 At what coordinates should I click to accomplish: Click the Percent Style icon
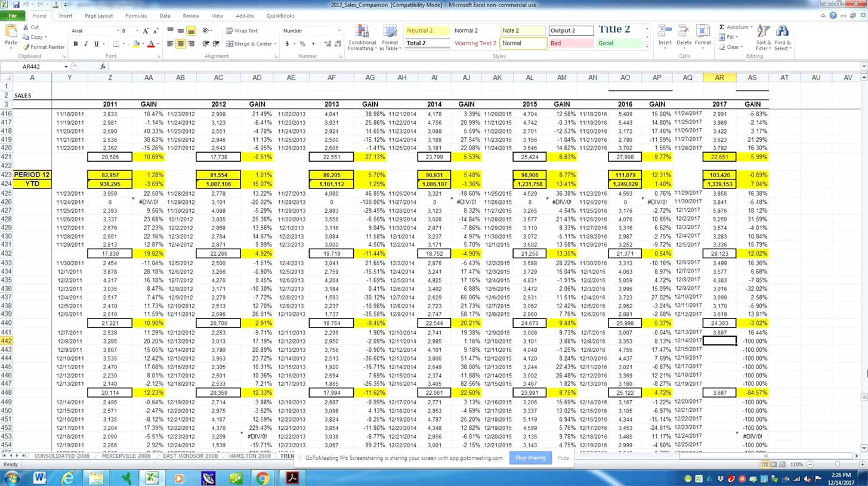(302, 44)
